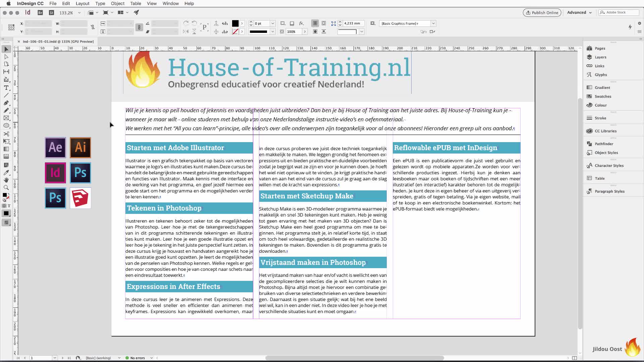
Task: Open the Pathfinder panel
Action: pyautogui.click(x=604, y=144)
